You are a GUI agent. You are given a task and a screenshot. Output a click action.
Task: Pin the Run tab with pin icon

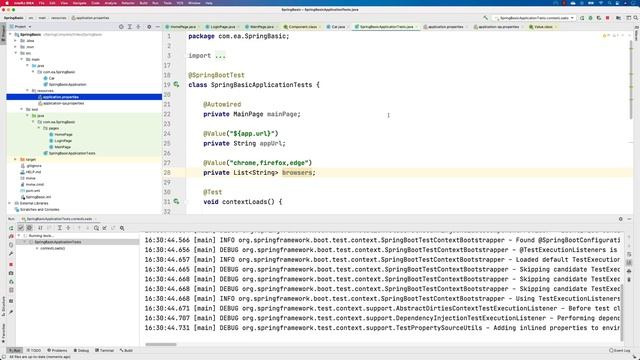(x=11, y=312)
